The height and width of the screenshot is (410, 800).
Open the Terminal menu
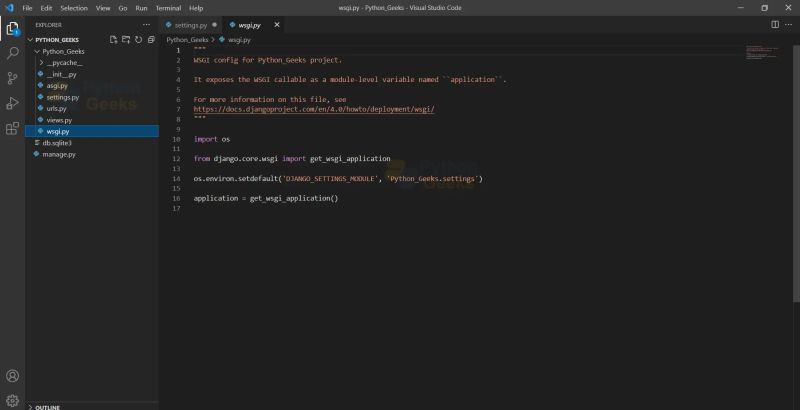coord(168,8)
